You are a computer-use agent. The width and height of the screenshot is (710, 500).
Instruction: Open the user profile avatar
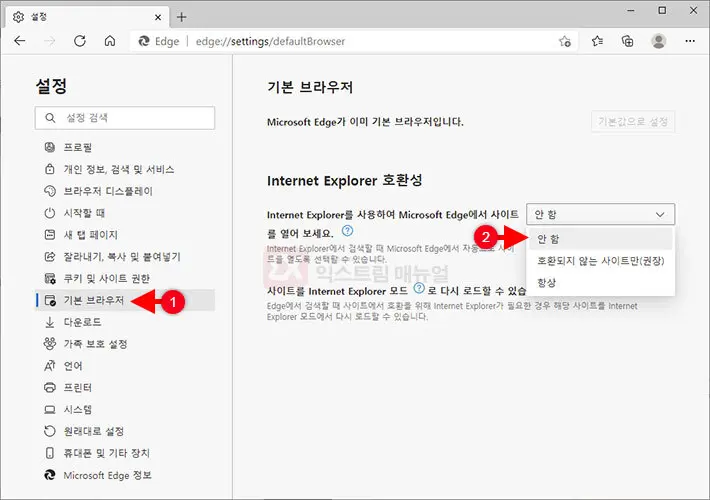[658, 41]
